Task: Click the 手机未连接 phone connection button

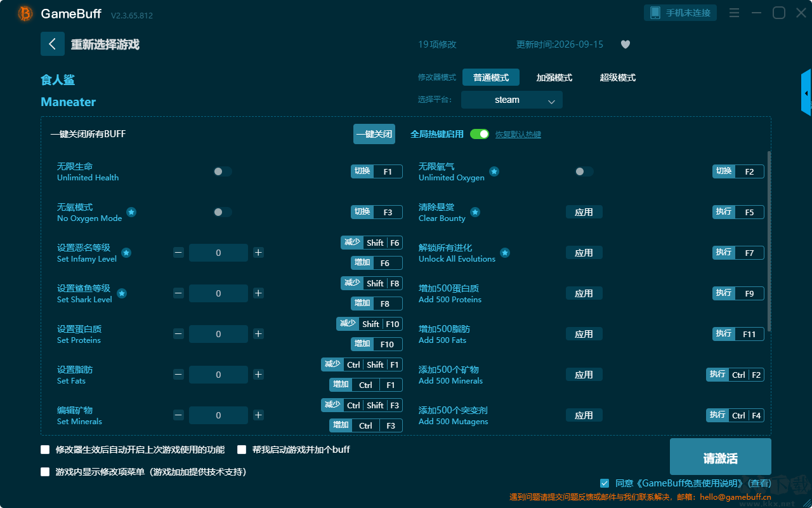Action: pos(681,13)
